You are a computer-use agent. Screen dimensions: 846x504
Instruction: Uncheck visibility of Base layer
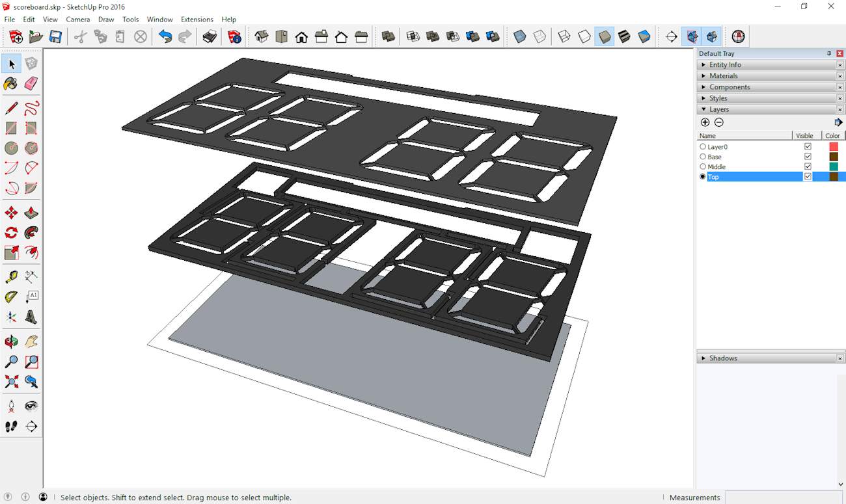(x=808, y=157)
